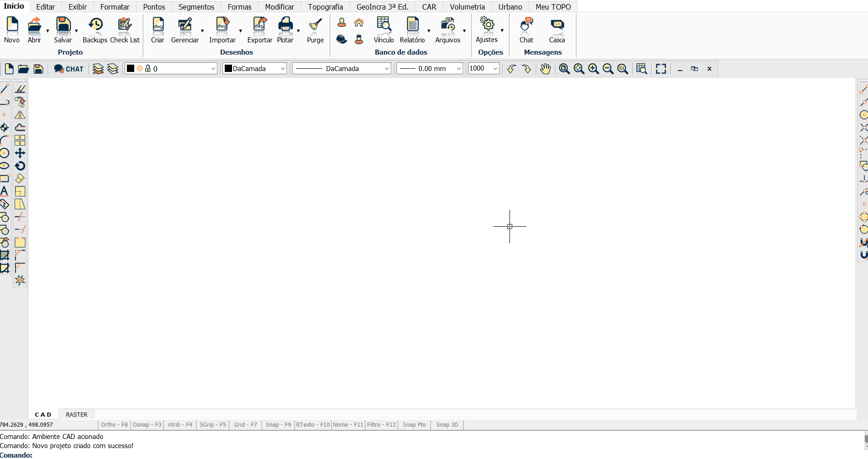Toggle Ortho - F8 mode
Viewport: 868px width, 459px height.
point(114,425)
